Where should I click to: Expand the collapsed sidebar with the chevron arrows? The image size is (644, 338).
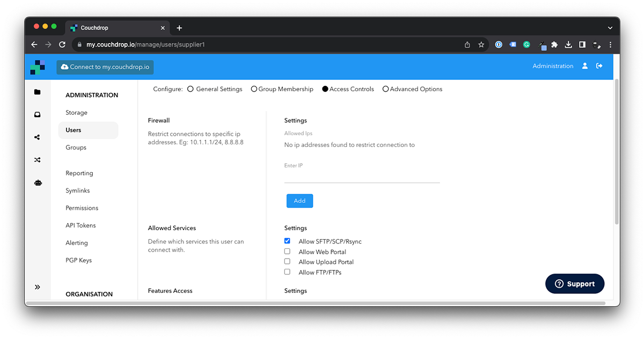point(37,287)
